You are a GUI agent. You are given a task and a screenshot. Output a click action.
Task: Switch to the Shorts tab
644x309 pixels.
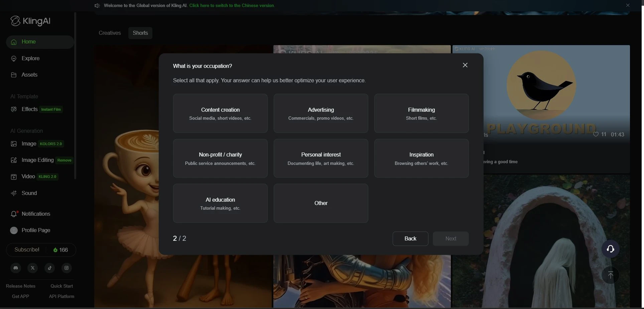tap(140, 33)
